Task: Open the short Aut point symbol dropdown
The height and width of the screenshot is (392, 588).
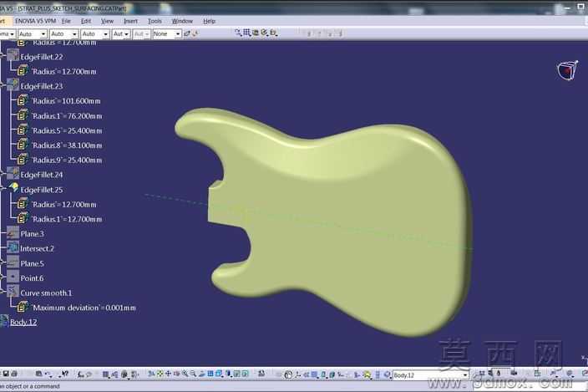Action: (121, 34)
